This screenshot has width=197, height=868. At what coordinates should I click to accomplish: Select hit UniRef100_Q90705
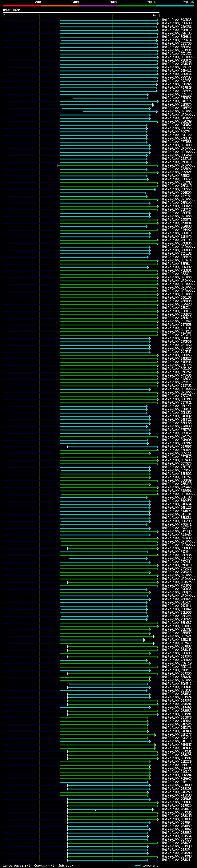tap(177, 437)
